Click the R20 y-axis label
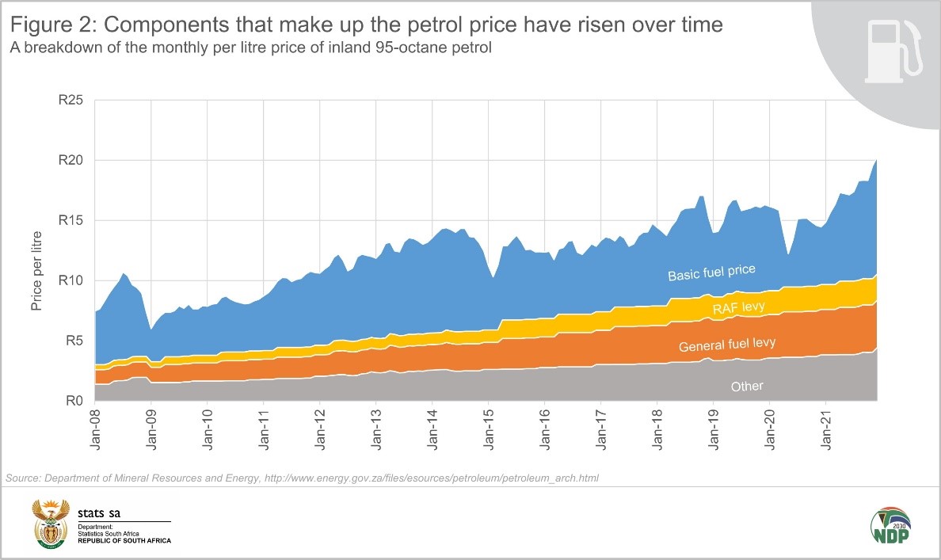Viewport: 941px width, 560px height. click(70, 161)
